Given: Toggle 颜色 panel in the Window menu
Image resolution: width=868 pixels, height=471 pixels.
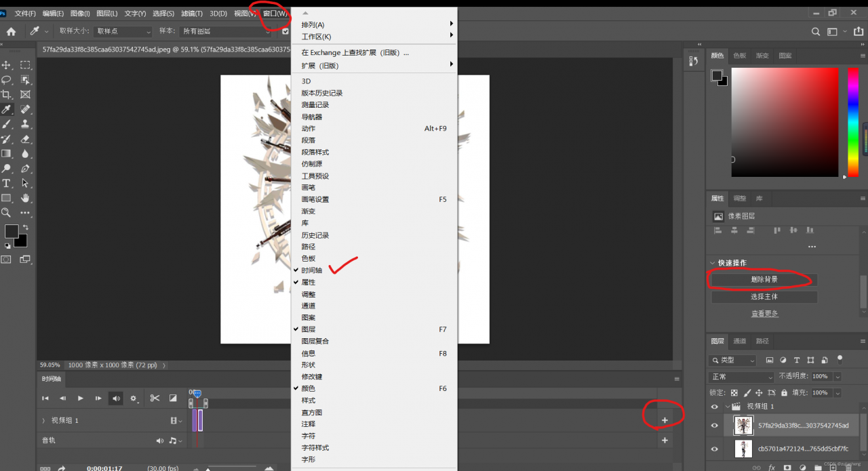Looking at the screenshot, I should (x=374, y=388).
